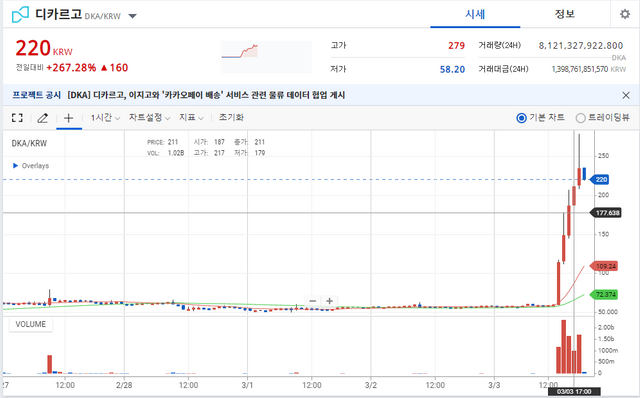Click the tallest red volume bar
The image size is (640, 398).
(564, 347)
